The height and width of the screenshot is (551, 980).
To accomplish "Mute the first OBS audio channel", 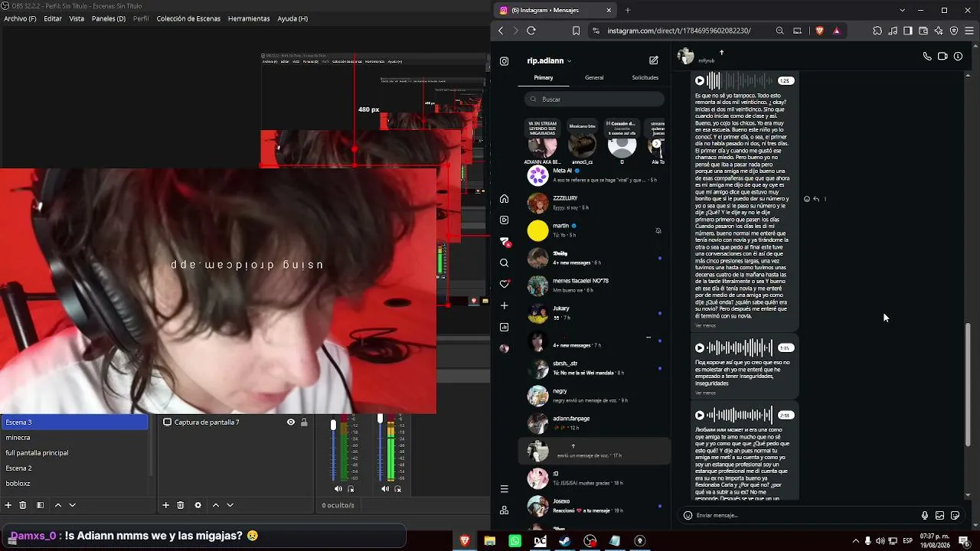I will click(x=338, y=489).
